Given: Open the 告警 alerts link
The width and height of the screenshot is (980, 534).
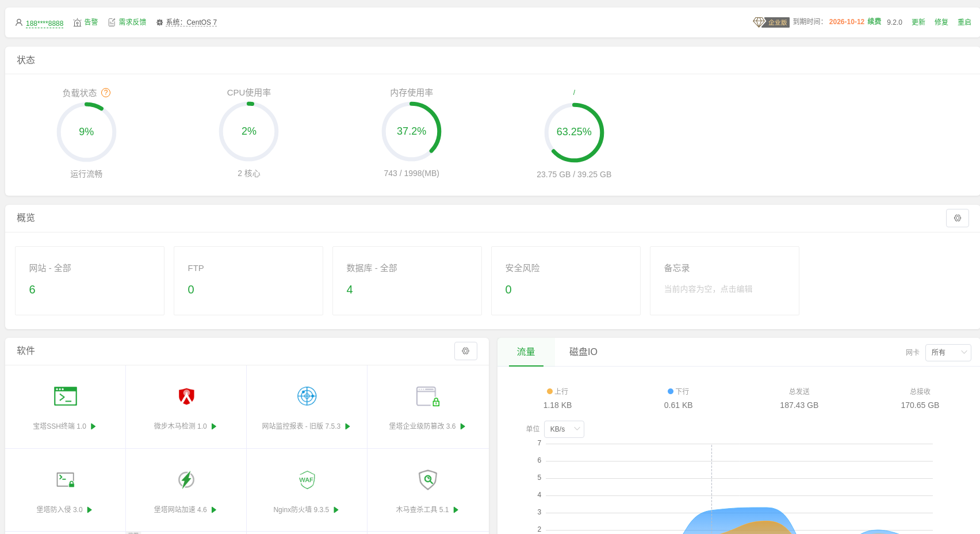Looking at the screenshot, I should (x=91, y=22).
